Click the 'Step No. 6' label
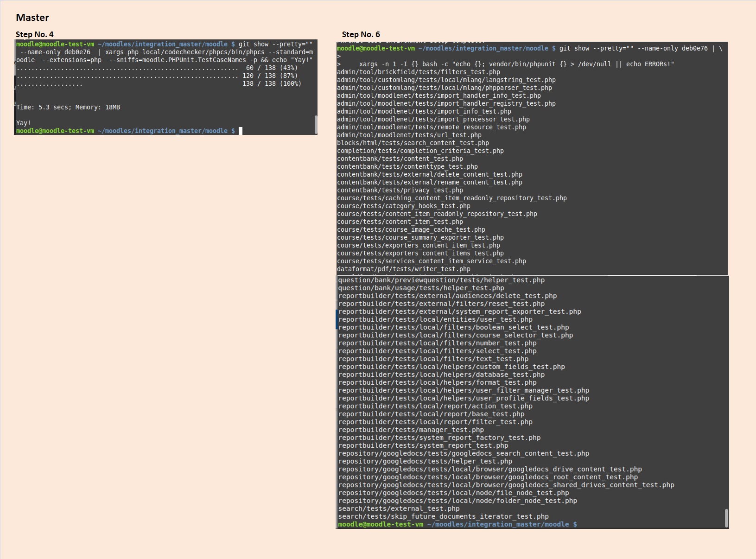The image size is (756, 559). (x=361, y=34)
